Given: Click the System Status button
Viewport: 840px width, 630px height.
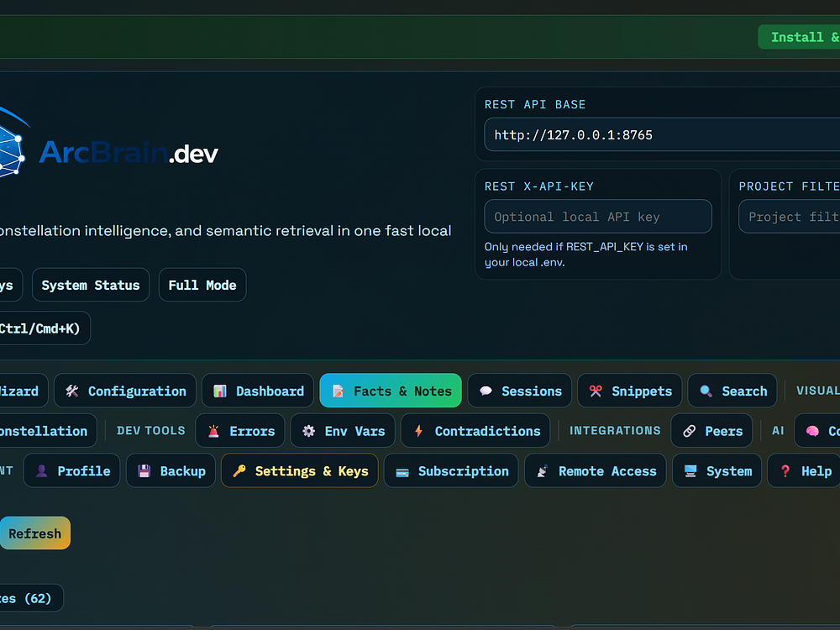Looking at the screenshot, I should pos(91,285).
